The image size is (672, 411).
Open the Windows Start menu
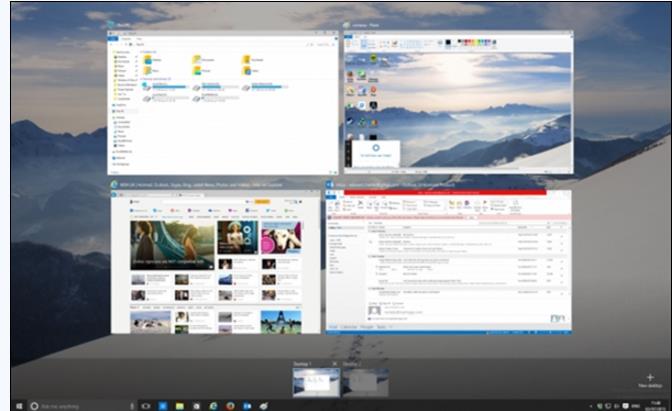[x=19, y=405]
